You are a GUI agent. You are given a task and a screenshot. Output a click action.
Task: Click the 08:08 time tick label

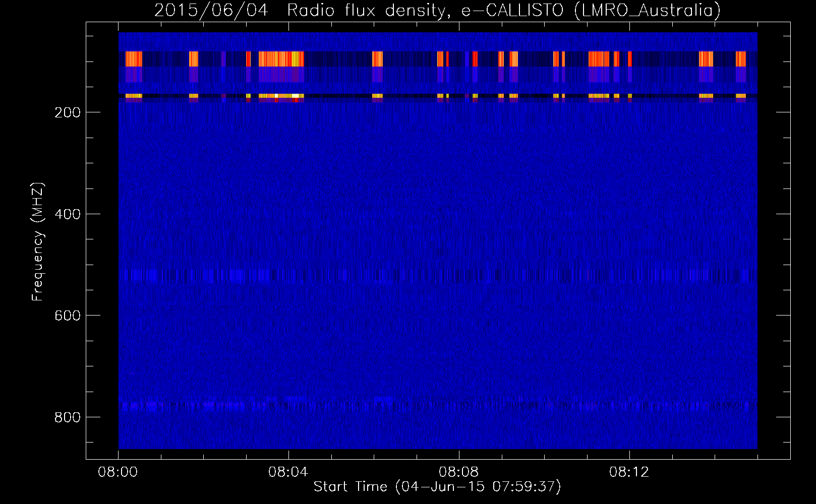tap(458, 472)
